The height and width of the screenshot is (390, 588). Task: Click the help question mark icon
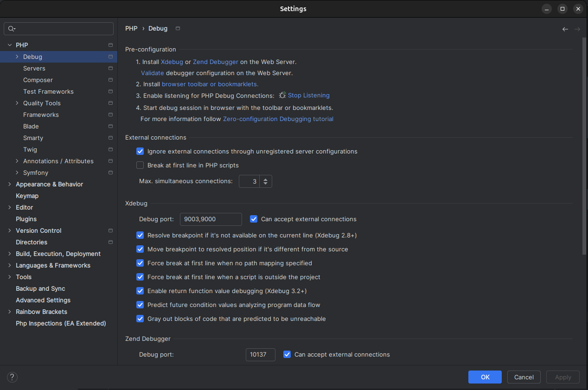(13, 377)
